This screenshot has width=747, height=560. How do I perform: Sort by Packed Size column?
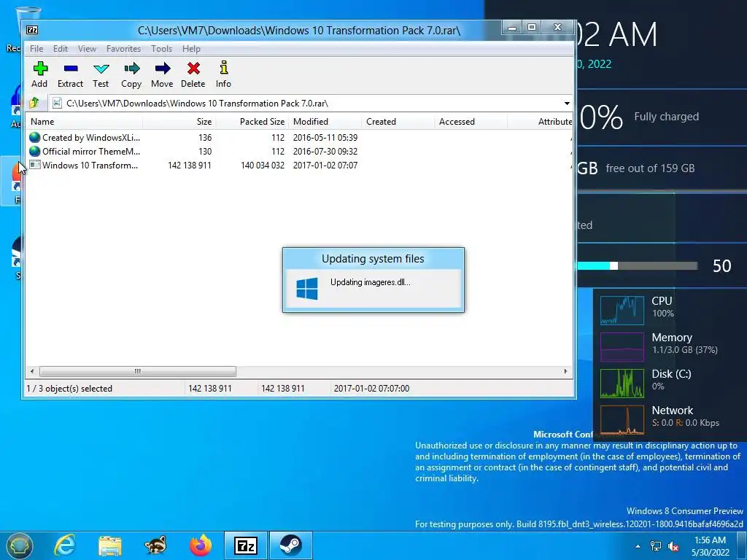[252, 122]
